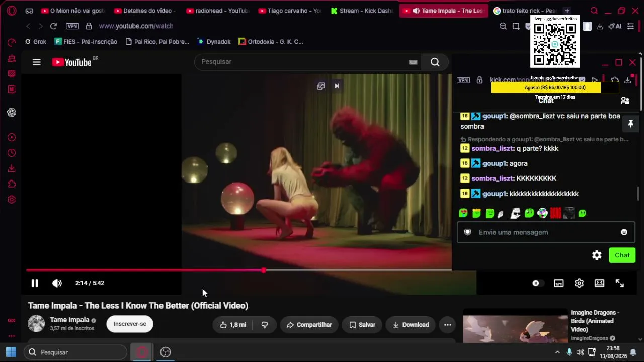Open the YouTube hamburger guide menu
Viewport: 644px width, 362px height.
tap(37, 62)
